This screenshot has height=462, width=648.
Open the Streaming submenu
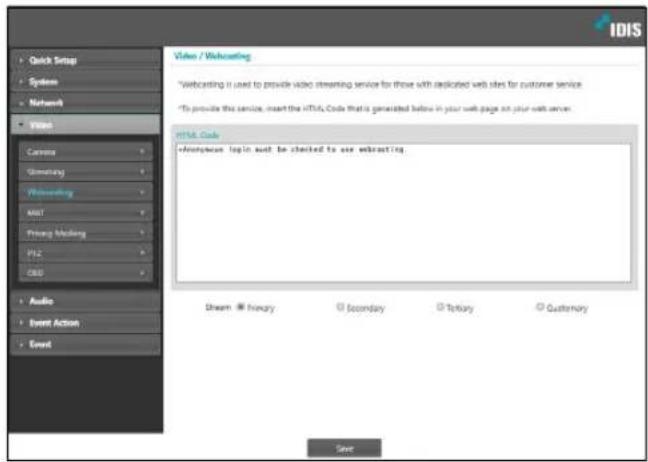tap(86, 171)
